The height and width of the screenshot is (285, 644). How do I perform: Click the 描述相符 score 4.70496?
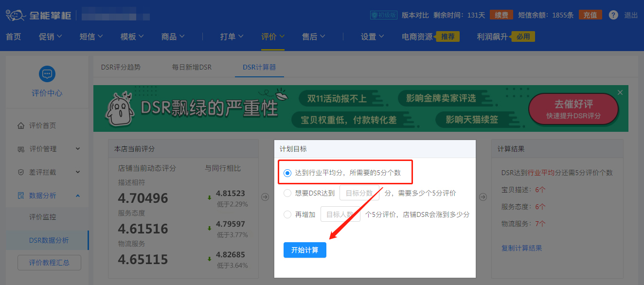[x=143, y=198]
